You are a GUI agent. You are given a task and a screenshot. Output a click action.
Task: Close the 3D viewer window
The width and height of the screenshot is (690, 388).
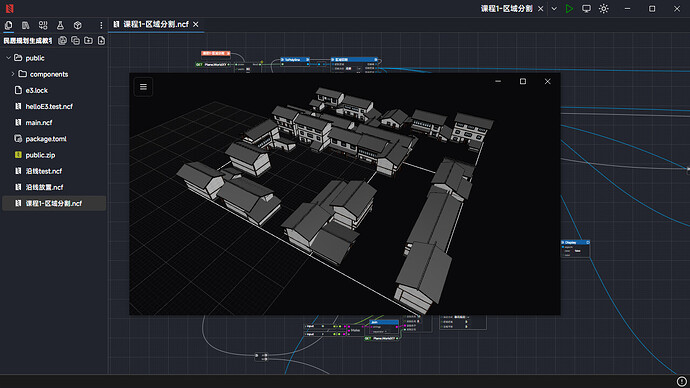(547, 81)
